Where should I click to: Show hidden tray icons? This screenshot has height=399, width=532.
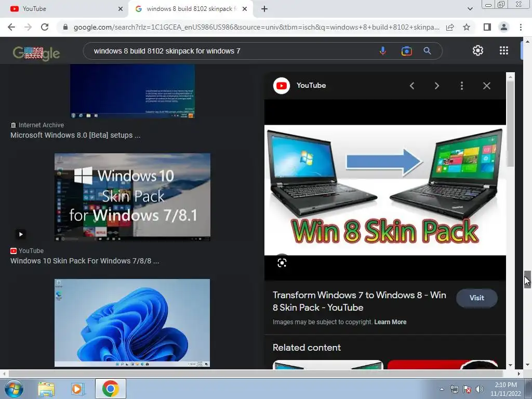click(442, 390)
